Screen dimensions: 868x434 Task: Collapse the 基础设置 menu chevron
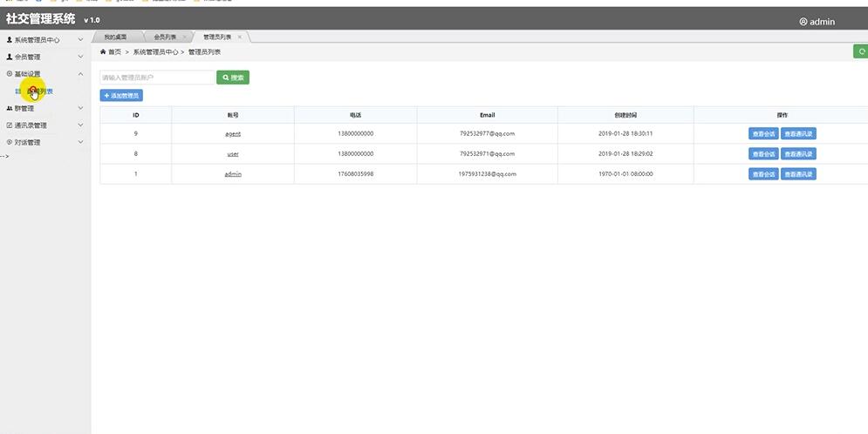[81, 74]
